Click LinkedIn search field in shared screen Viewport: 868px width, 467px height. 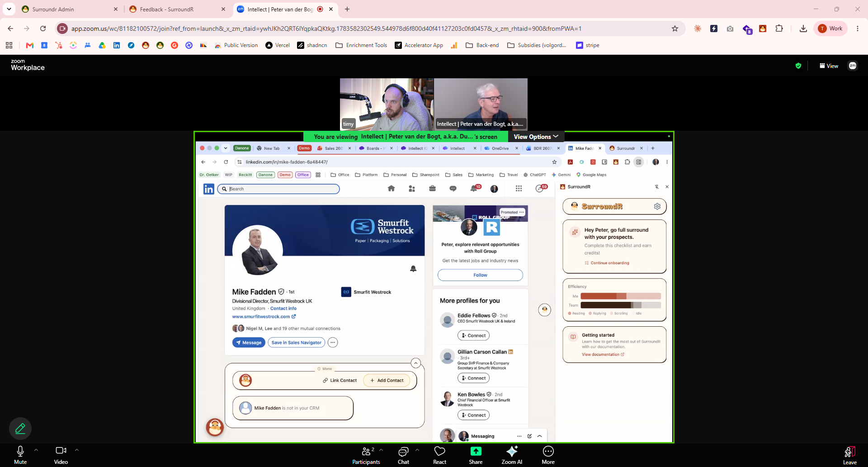coord(278,189)
